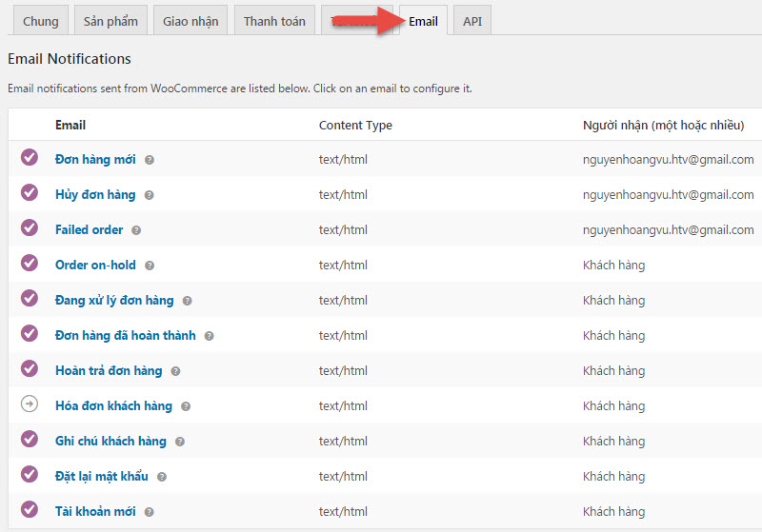Open the API tab

tap(472, 20)
